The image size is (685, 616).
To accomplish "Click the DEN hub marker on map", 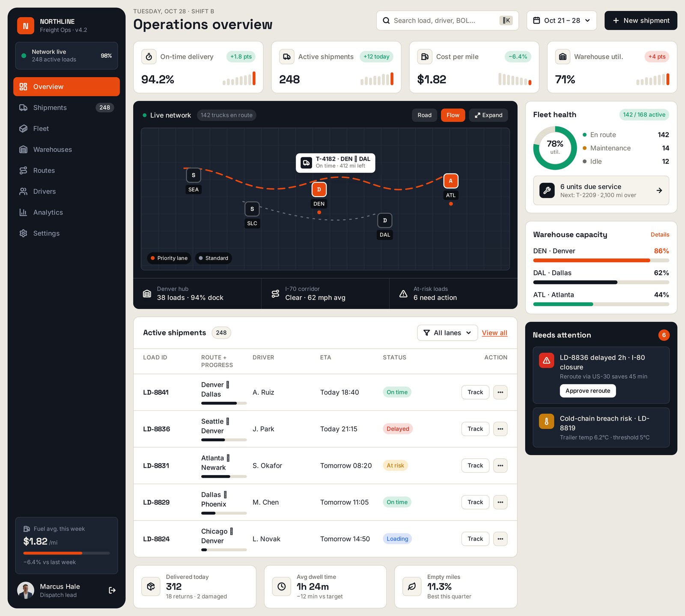I will pyautogui.click(x=319, y=189).
